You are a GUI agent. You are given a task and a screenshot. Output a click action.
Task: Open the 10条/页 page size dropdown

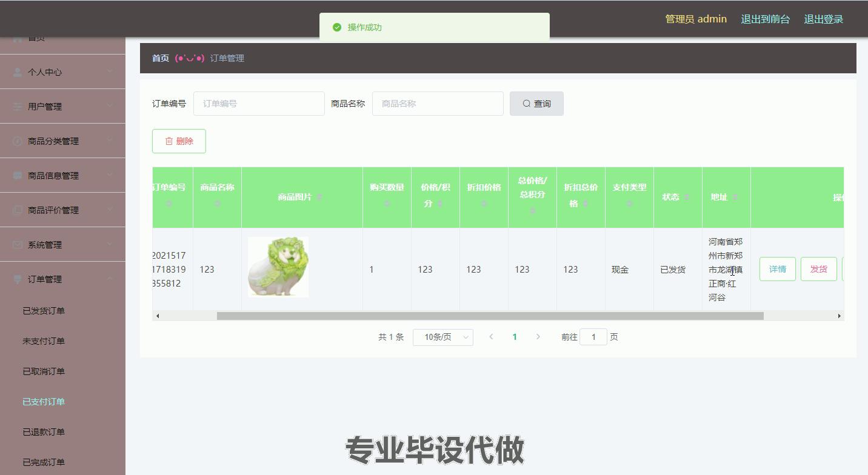442,337
